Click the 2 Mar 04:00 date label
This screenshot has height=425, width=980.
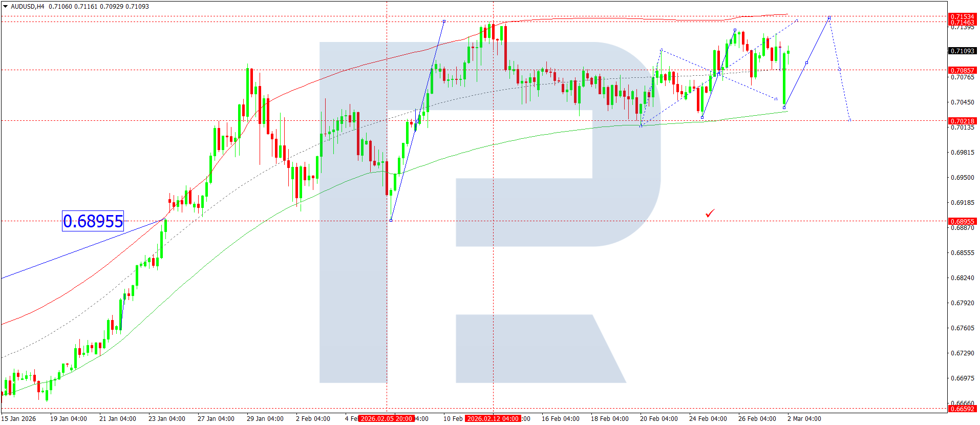pos(804,419)
